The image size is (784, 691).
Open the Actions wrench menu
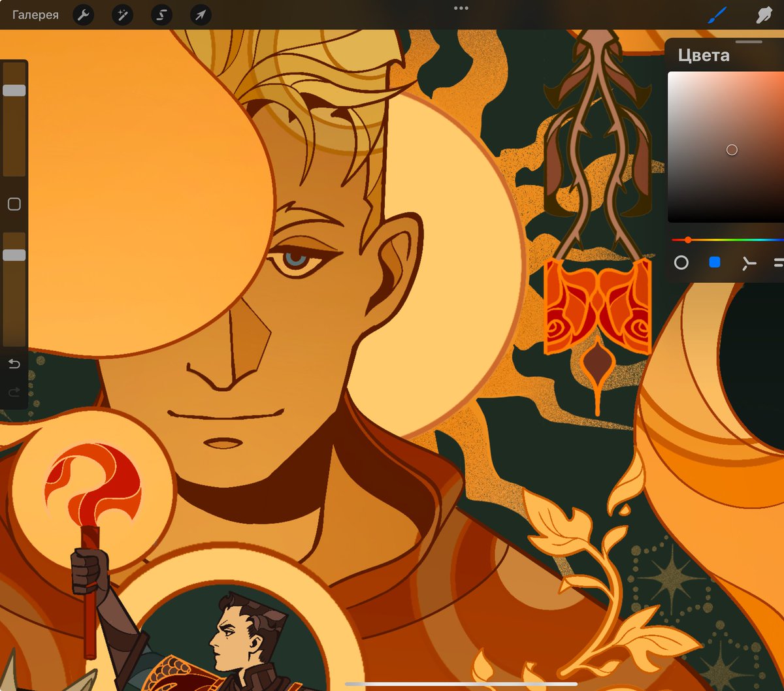click(x=83, y=14)
